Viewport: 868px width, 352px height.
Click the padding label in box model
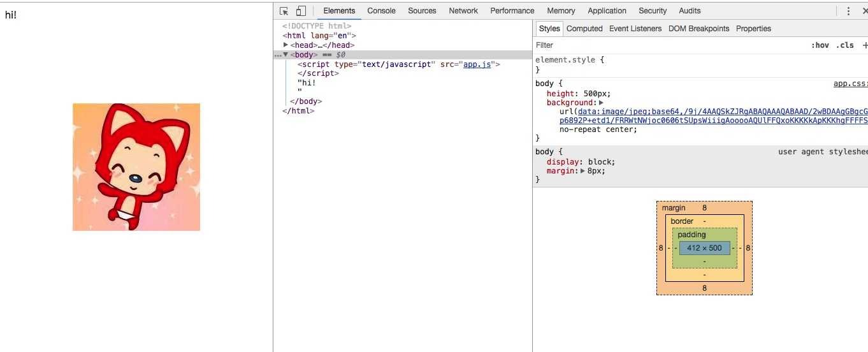[691, 235]
